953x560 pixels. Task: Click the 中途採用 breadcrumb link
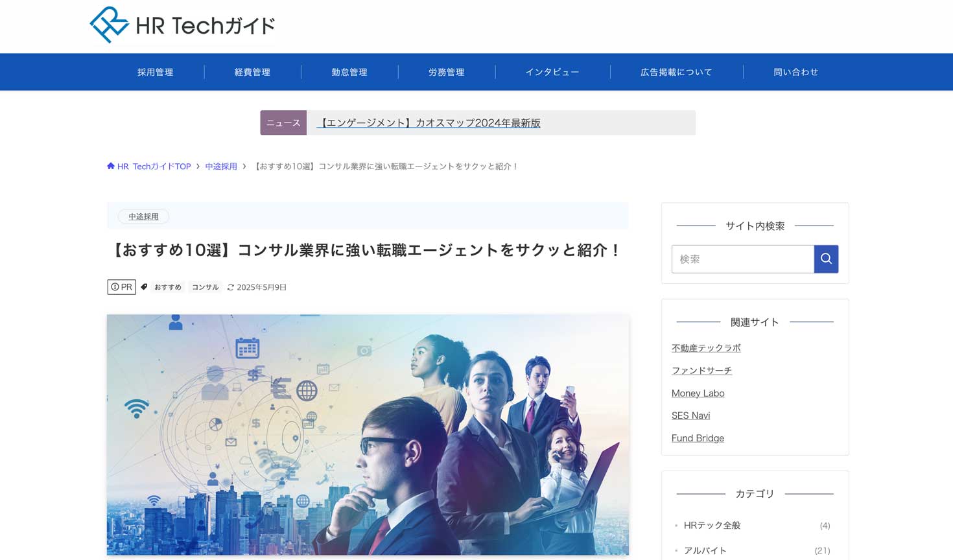[x=221, y=167]
